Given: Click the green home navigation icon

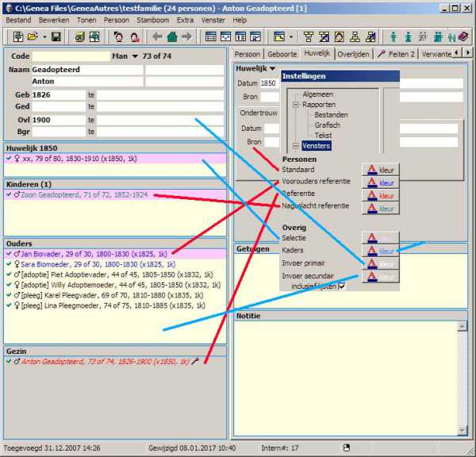Looking at the screenshot, I should [171, 36].
